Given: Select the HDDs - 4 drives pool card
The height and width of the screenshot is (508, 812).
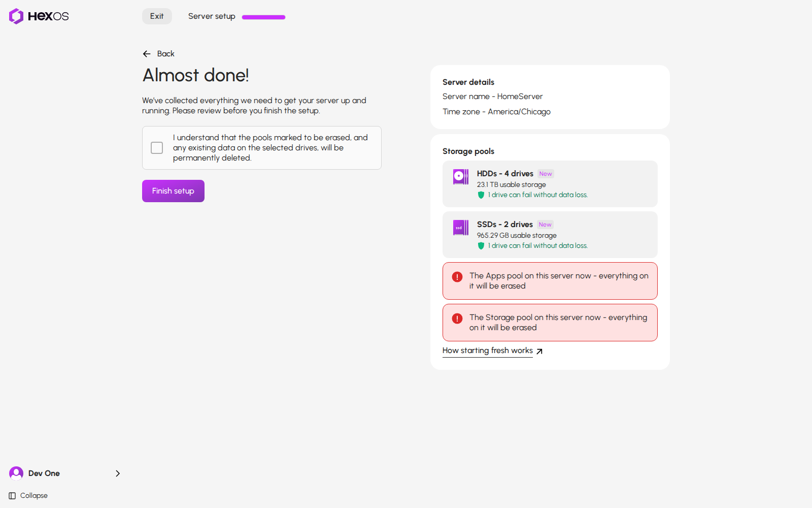Looking at the screenshot, I should pyautogui.click(x=550, y=184).
